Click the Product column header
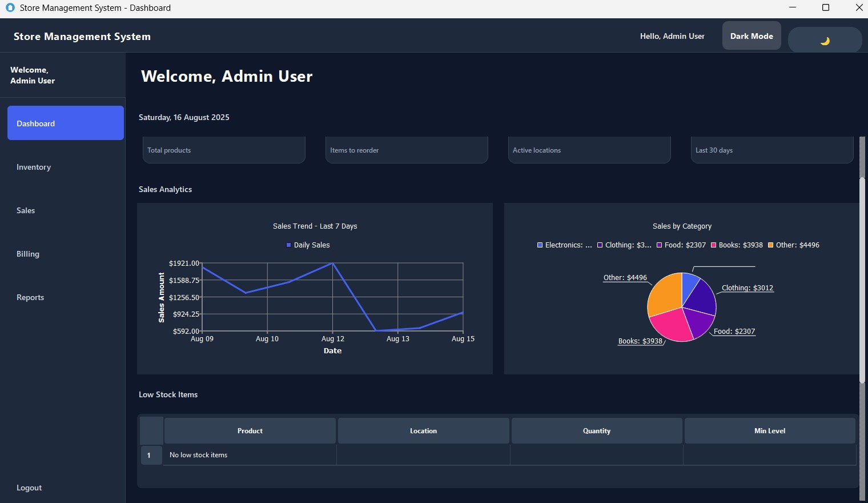 pos(250,431)
